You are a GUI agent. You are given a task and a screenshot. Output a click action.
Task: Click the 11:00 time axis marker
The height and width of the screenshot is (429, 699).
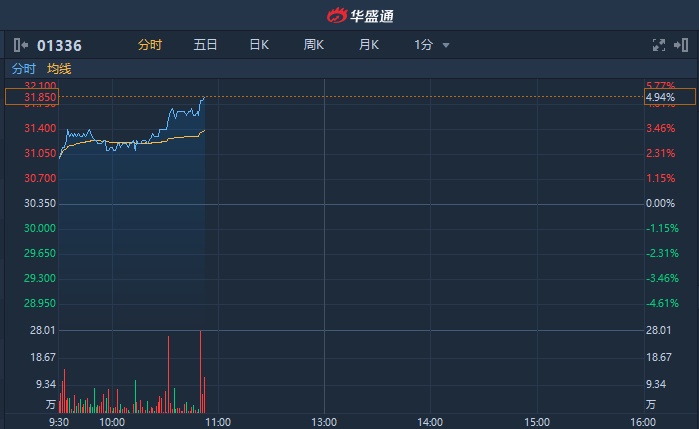(218, 422)
